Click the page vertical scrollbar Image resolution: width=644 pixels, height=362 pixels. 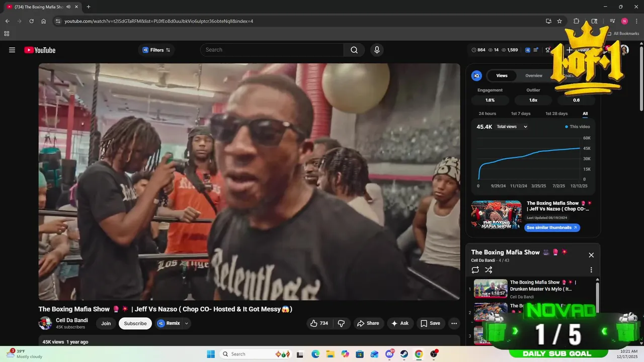pyautogui.click(x=641, y=79)
